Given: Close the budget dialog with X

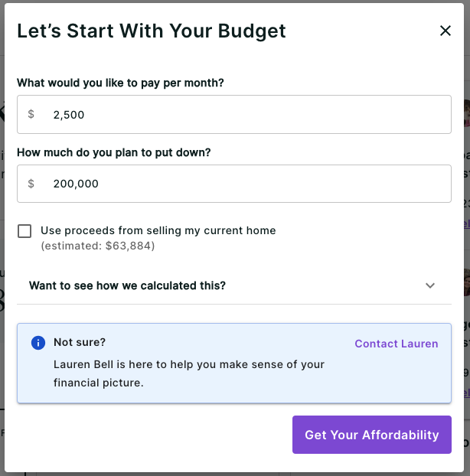Looking at the screenshot, I should pyautogui.click(x=445, y=31).
